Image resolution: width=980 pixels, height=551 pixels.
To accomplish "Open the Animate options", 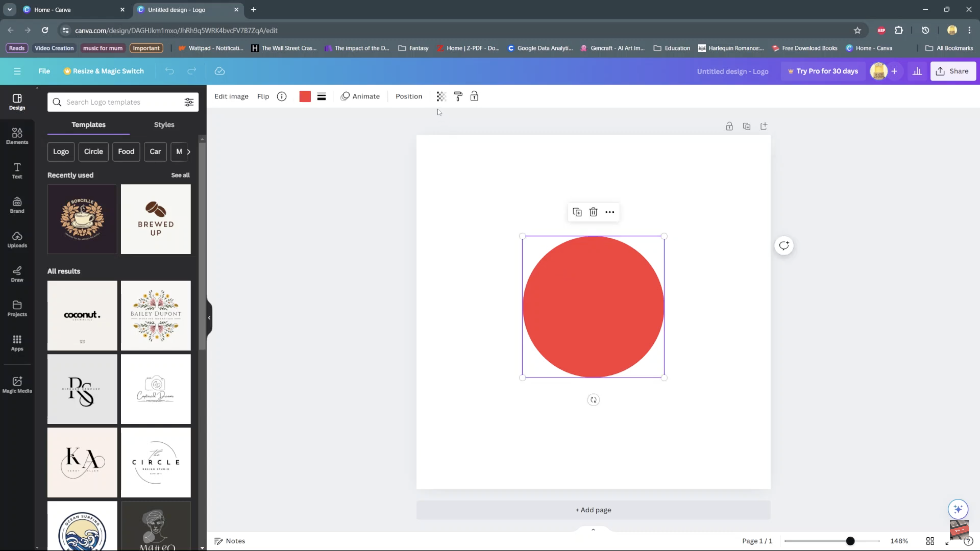I will click(360, 96).
